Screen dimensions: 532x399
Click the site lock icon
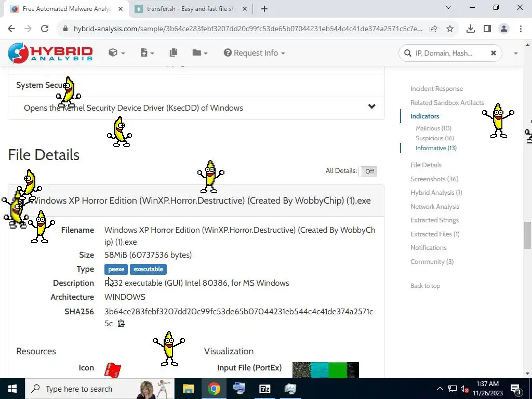coord(65,29)
